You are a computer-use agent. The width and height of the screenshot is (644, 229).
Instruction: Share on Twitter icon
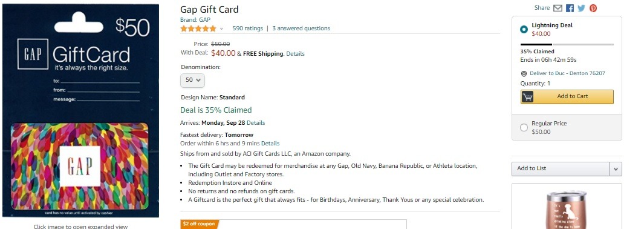click(581, 8)
